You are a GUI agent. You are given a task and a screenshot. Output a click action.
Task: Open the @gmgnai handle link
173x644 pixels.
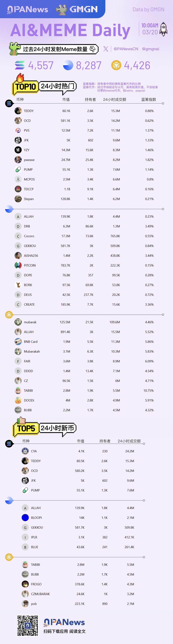click(x=151, y=49)
